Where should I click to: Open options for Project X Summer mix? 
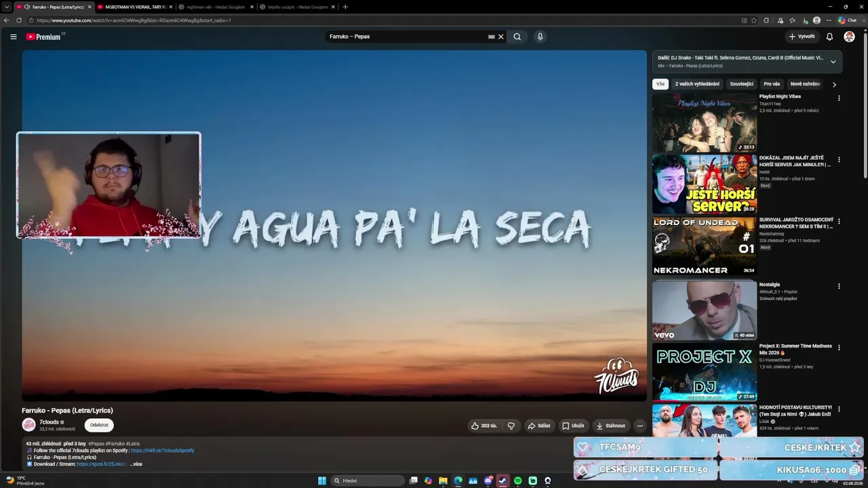click(x=839, y=348)
